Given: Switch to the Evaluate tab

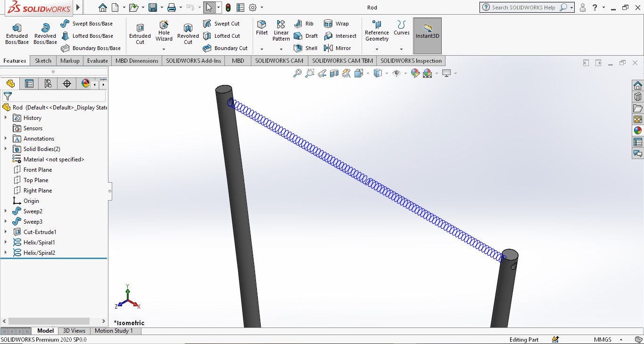Looking at the screenshot, I should [98, 61].
